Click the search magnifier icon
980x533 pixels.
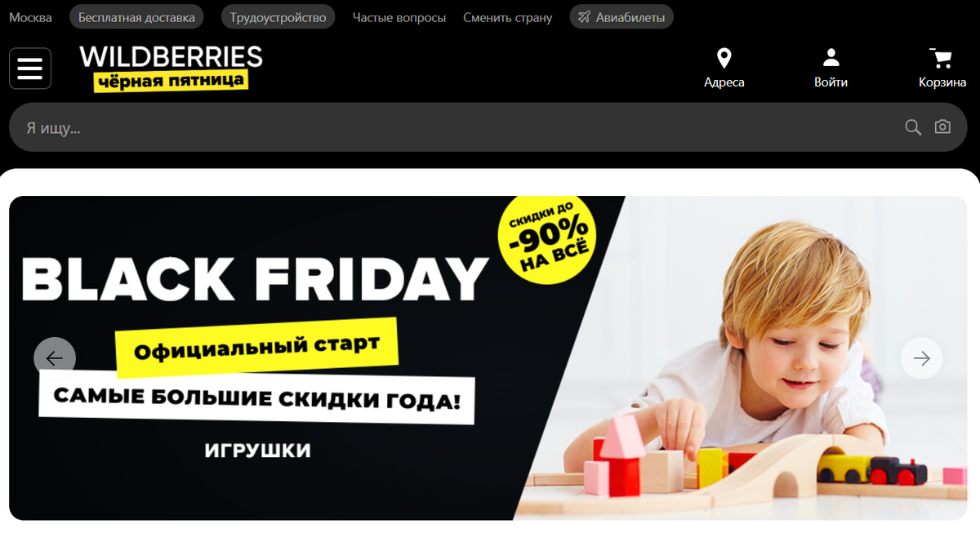click(x=913, y=127)
